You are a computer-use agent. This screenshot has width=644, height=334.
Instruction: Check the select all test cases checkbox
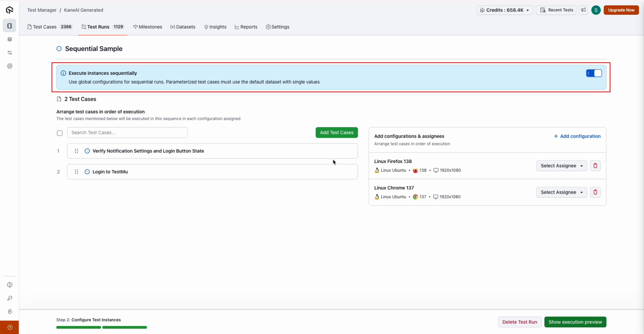pos(59,133)
